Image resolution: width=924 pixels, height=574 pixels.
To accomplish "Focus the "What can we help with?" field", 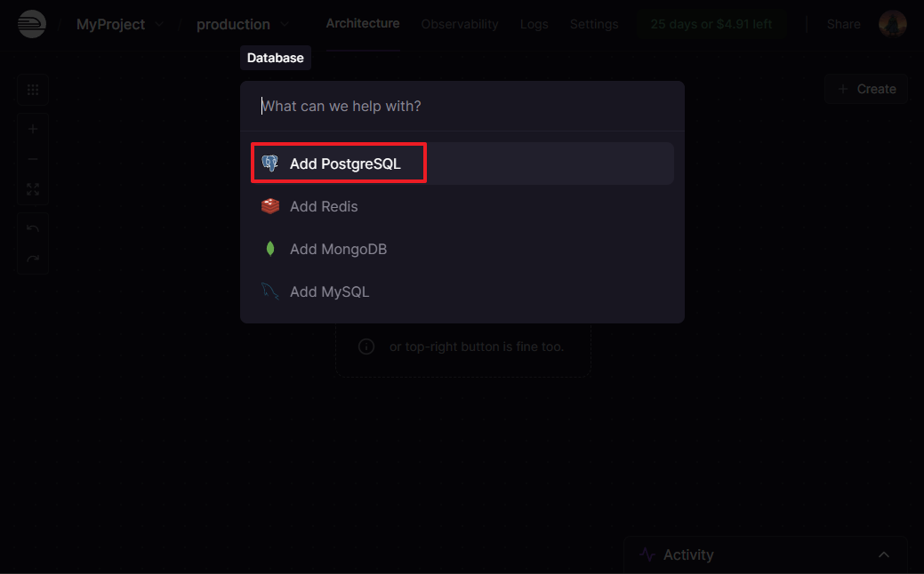I will (x=462, y=106).
